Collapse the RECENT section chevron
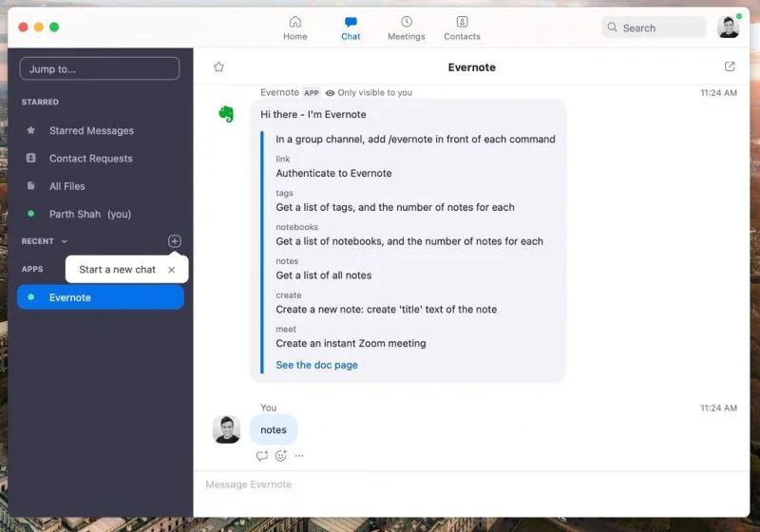 (x=64, y=241)
